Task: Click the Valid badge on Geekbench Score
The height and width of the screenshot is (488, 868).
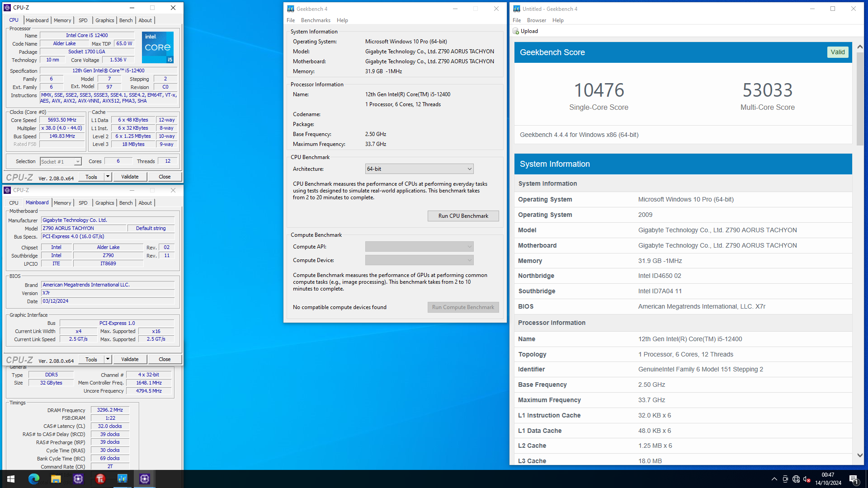Action: 837,52
